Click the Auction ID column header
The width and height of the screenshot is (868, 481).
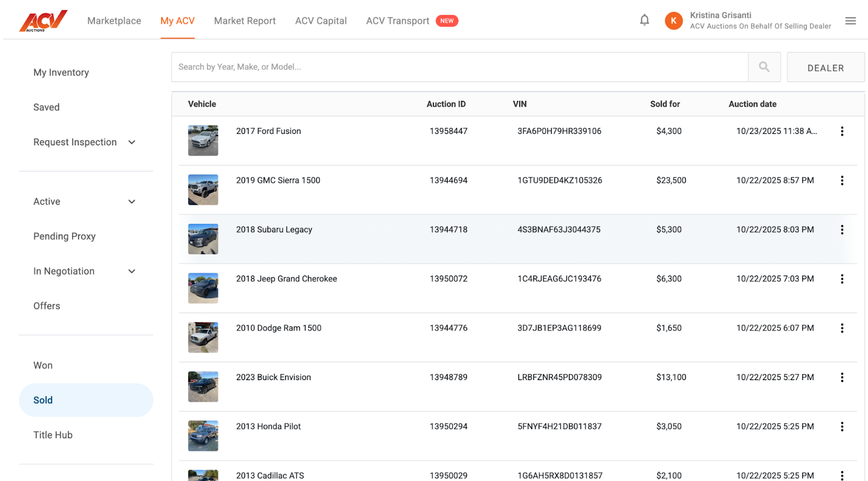[446, 104]
